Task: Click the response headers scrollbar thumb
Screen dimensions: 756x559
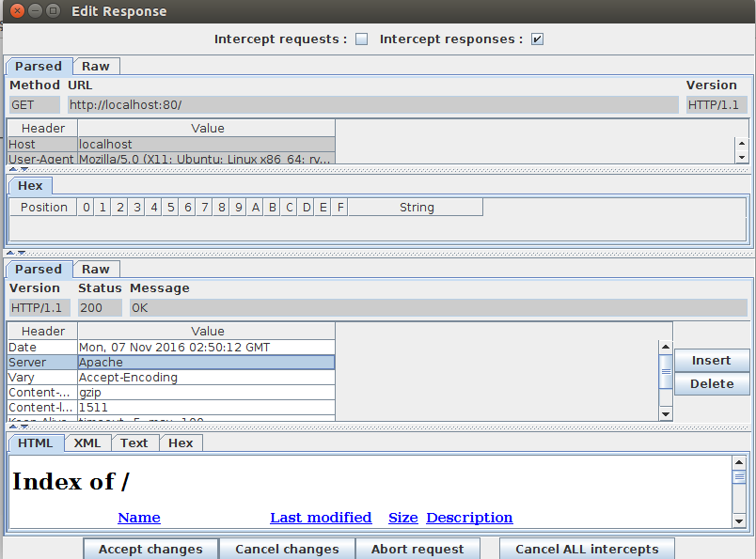Action: click(x=666, y=371)
